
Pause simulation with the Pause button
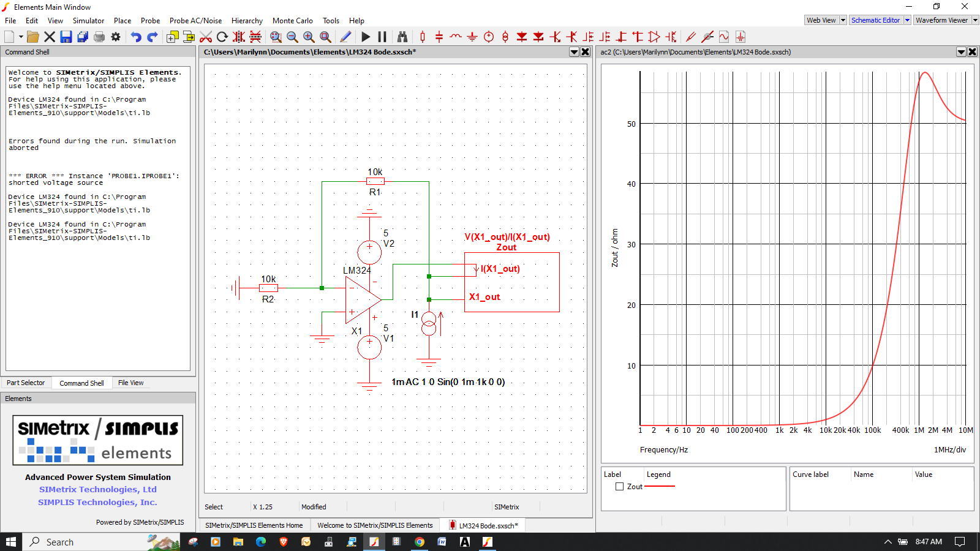point(382,37)
